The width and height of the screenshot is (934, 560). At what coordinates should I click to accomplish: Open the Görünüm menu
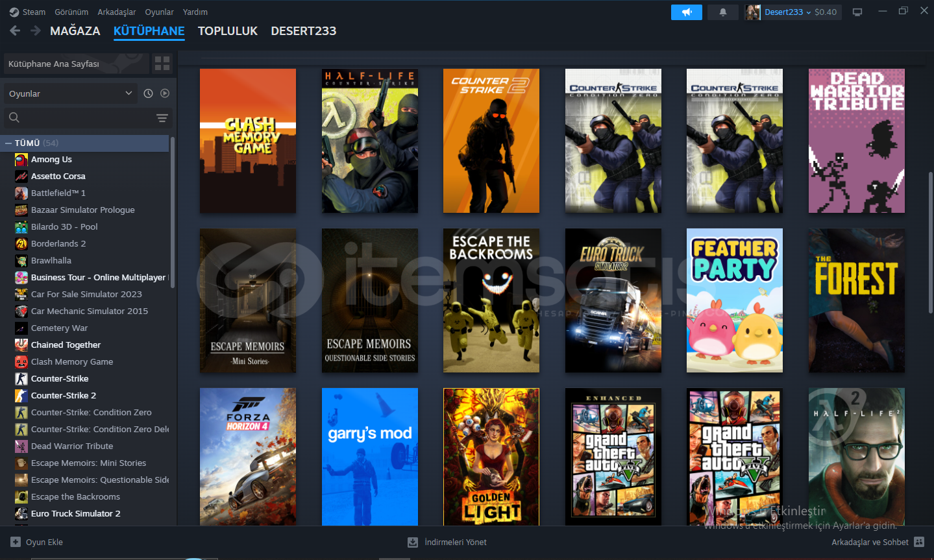(71, 12)
